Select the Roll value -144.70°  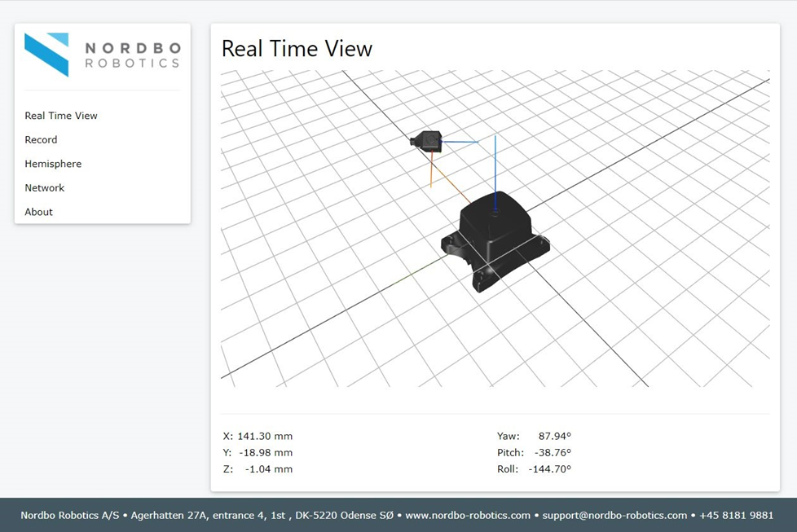click(550, 469)
